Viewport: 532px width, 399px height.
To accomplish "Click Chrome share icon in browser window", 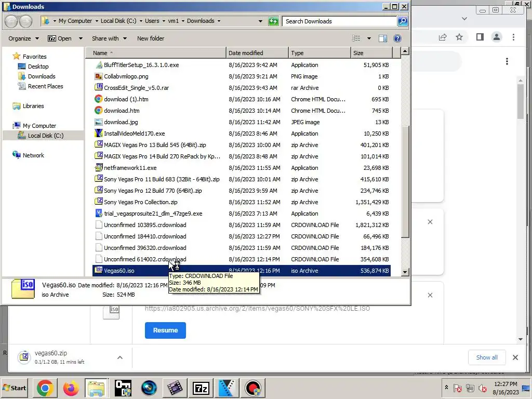I will click(x=443, y=37).
